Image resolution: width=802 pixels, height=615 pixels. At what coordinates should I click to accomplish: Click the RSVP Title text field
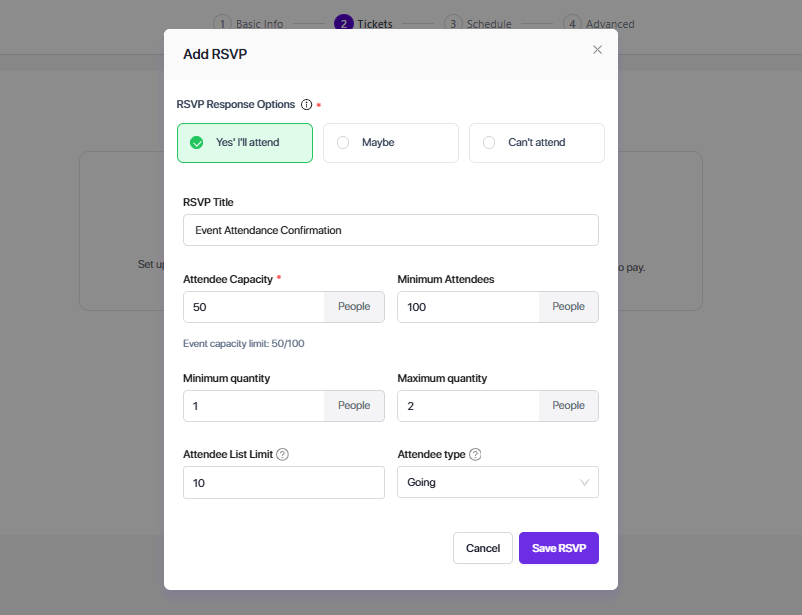[390, 230]
